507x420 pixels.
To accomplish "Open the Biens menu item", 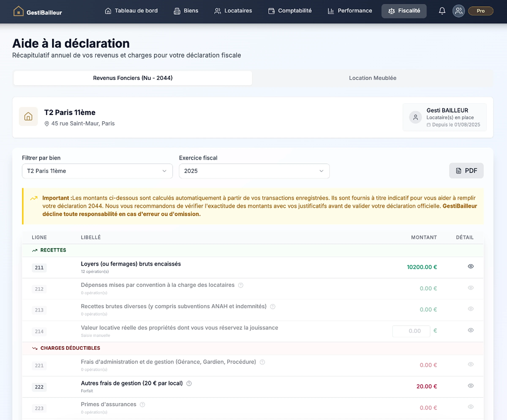I will pos(186,11).
